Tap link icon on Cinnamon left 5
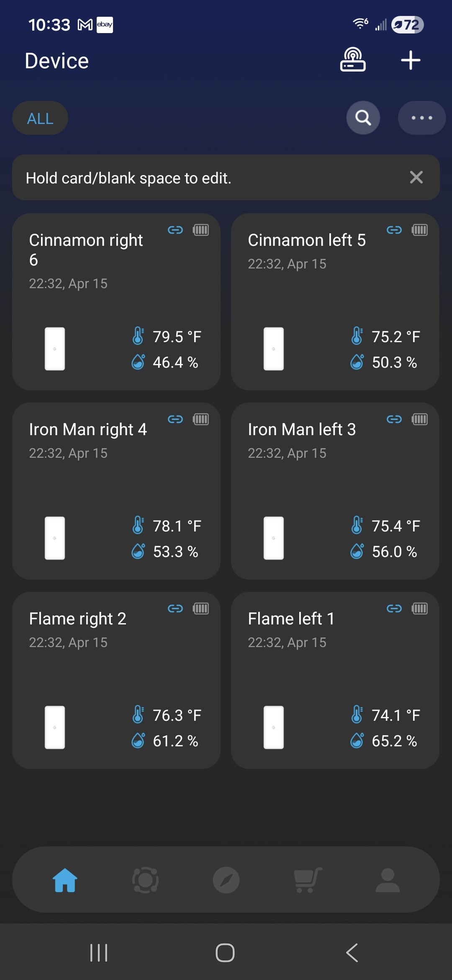This screenshot has width=452, height=980. [394, 230]
